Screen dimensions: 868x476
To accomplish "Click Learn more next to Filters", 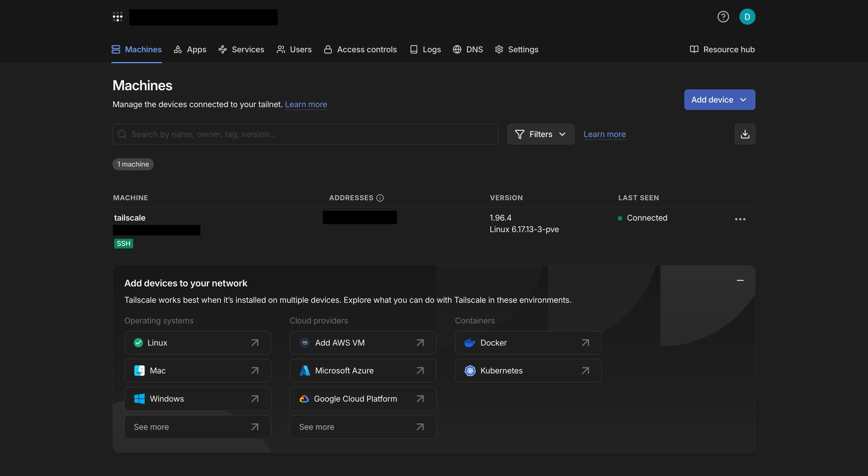I will tap(604, 134).
